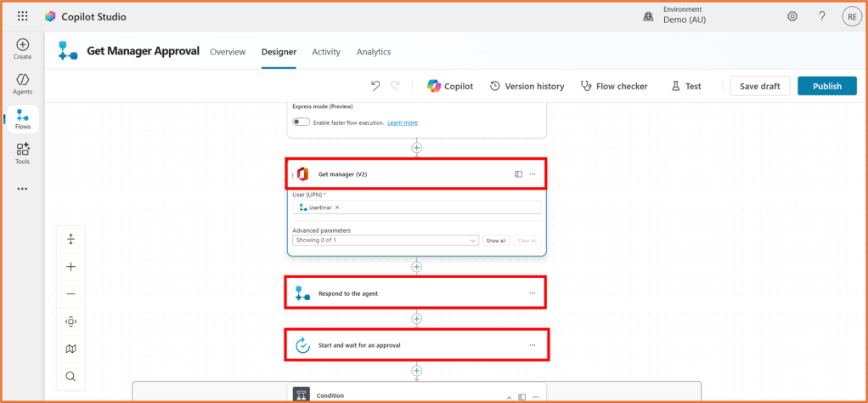Open the Help question mark icon
The image size is (868, 403).
pos(822,17)
